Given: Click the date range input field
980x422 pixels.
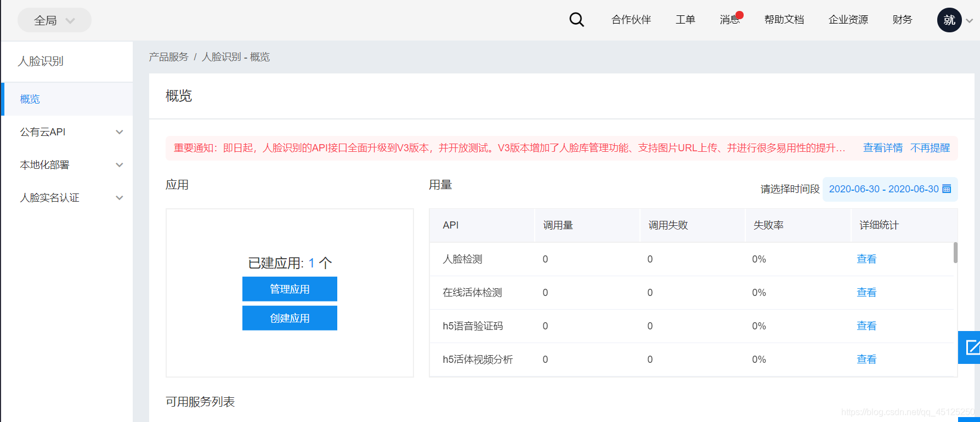Looking at the screenshot, I should click(883, 189).
